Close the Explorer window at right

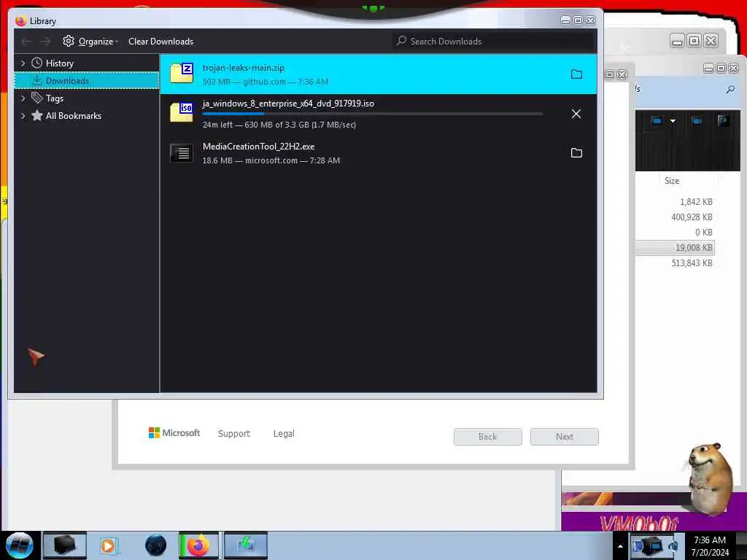[x=734, y=69]
